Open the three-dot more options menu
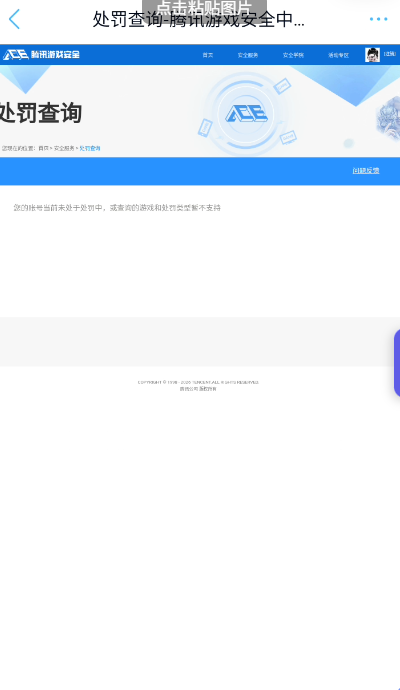The height and width of the screenshot is (690, 400). click(x=378, y=19)
